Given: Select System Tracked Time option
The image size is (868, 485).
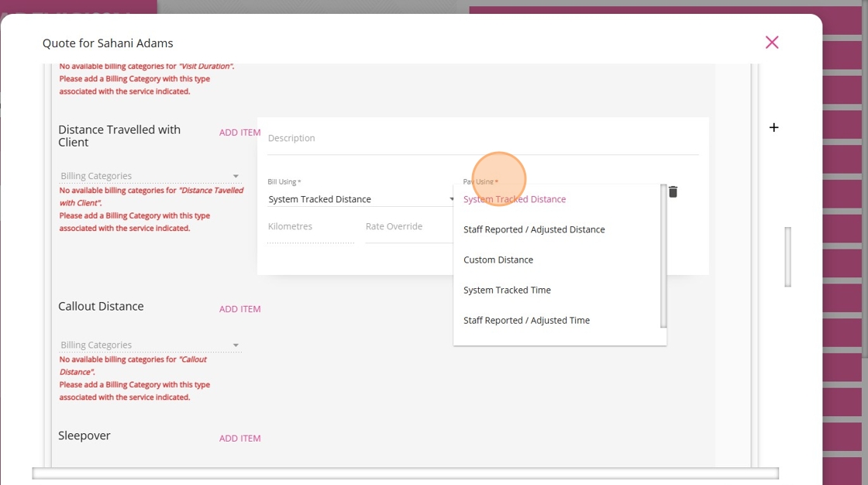Looking at the screenshot, I should [557, 290].
